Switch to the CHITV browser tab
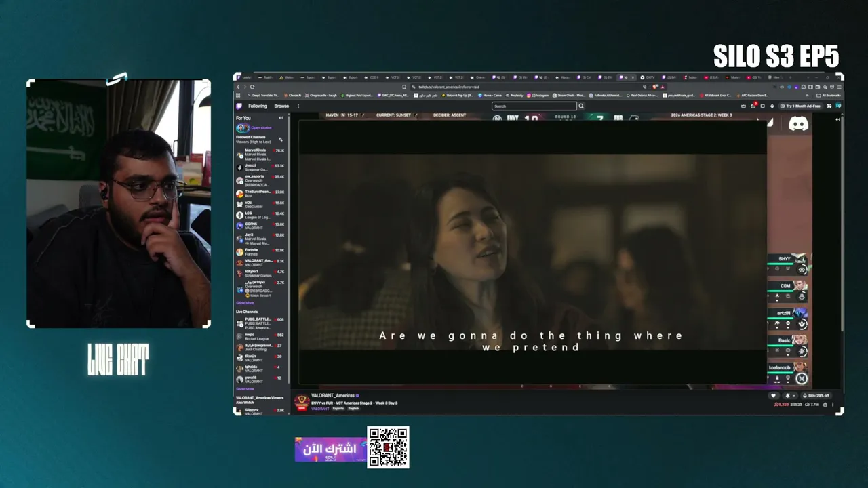Screen dimensions: 868x488 [648, 77]
